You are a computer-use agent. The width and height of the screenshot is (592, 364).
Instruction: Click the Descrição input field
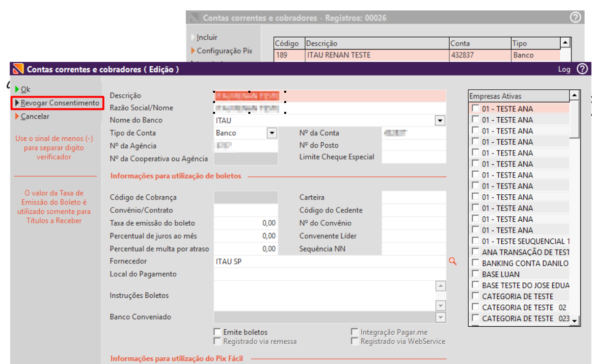[x=330, y=96]
